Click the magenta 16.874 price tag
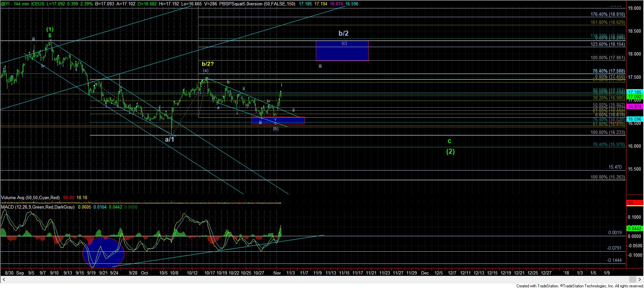This screenshot has height=288, width=644. pyautogui.click(x=635, y=106)
